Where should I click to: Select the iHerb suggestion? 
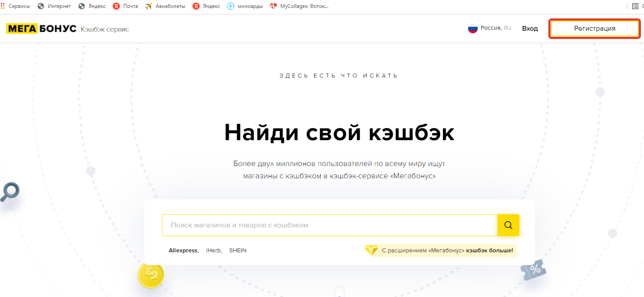(x=214, y=251)
